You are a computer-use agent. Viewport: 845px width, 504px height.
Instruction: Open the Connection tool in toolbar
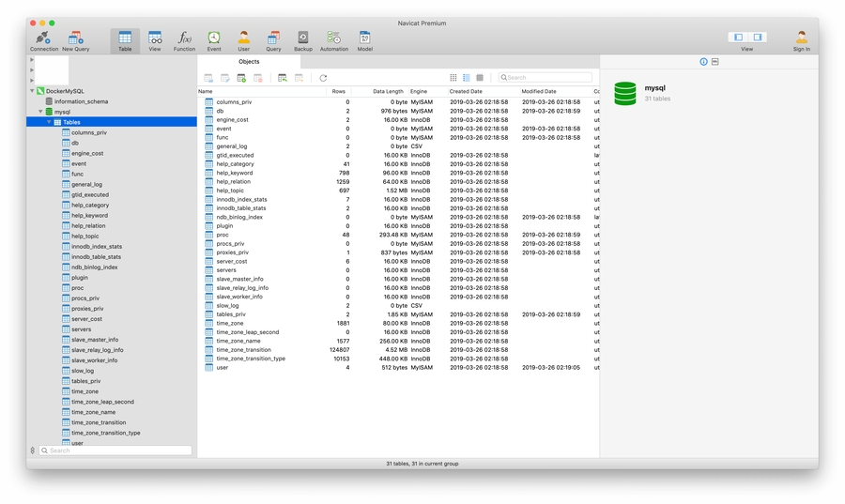(44, 38)
